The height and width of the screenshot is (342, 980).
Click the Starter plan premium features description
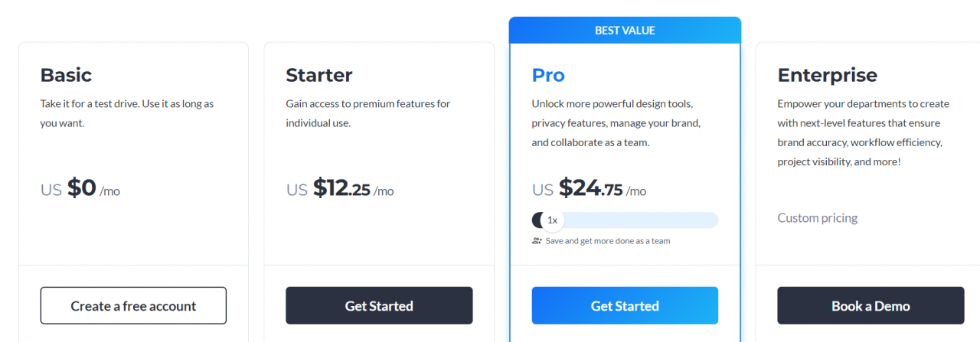[x=367, y=112]
